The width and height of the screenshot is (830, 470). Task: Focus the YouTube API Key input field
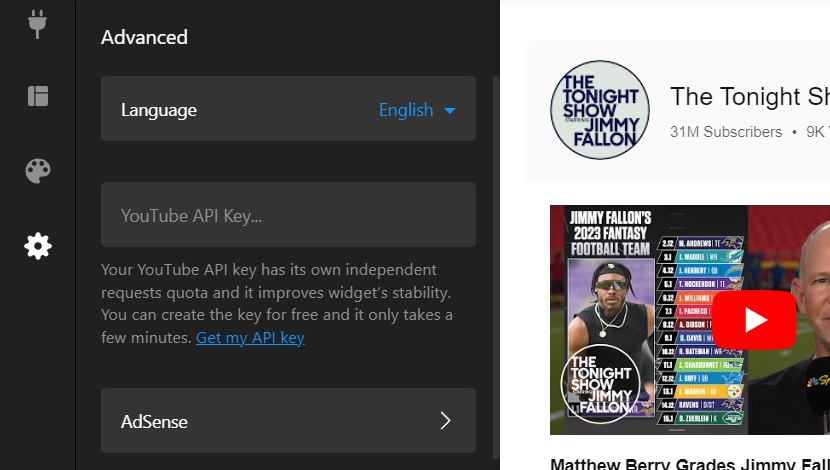(x=288, y=215)
